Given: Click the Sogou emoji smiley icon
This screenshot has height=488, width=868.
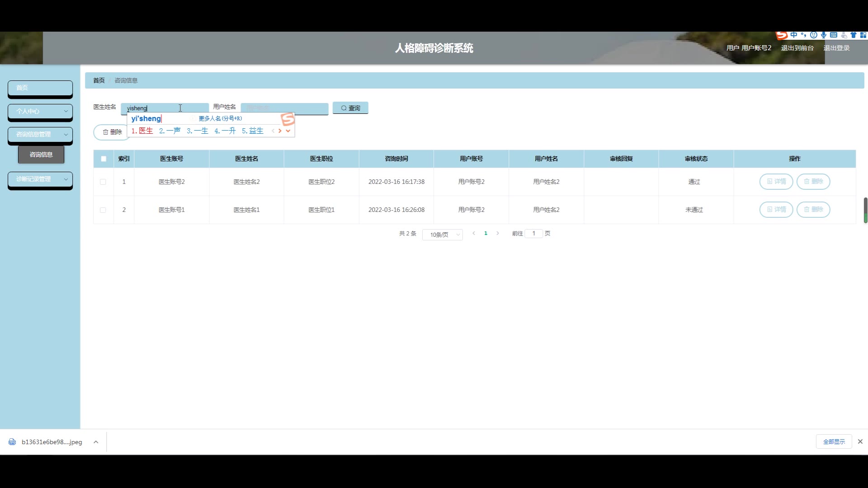Looking at the screenshot, I should (813, 35).
